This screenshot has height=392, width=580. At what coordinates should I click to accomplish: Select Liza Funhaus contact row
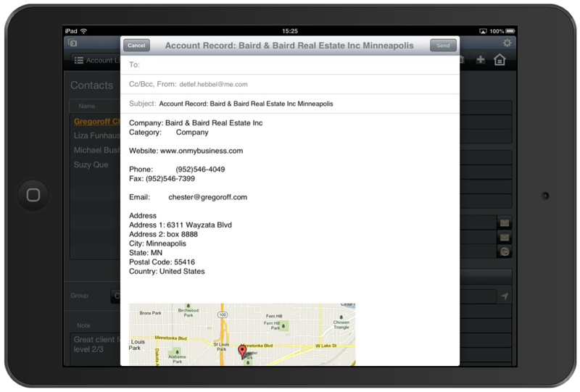coord(97,135)
